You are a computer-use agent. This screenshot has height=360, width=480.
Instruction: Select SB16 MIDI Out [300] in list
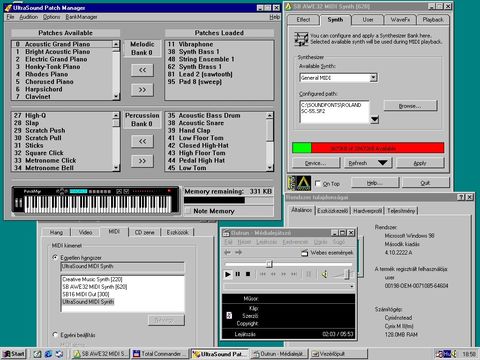(x=122, y=294)
